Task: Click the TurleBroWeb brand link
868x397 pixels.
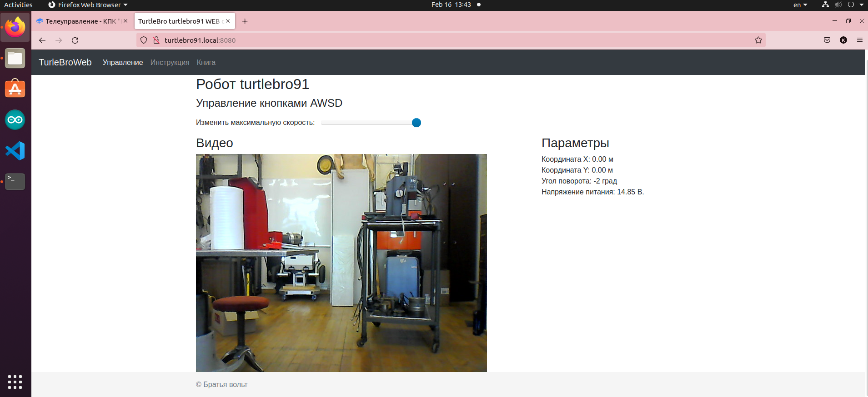Action: tap(65, 63)
